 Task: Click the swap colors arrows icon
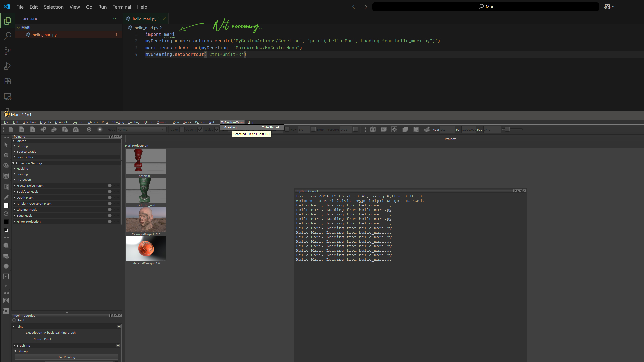[6, 214]
